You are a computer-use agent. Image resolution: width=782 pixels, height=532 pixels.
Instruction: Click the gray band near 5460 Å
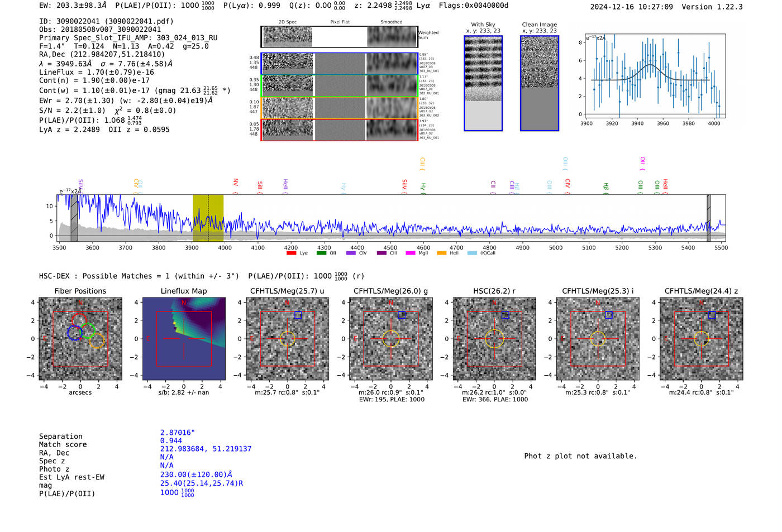(708, 218)
